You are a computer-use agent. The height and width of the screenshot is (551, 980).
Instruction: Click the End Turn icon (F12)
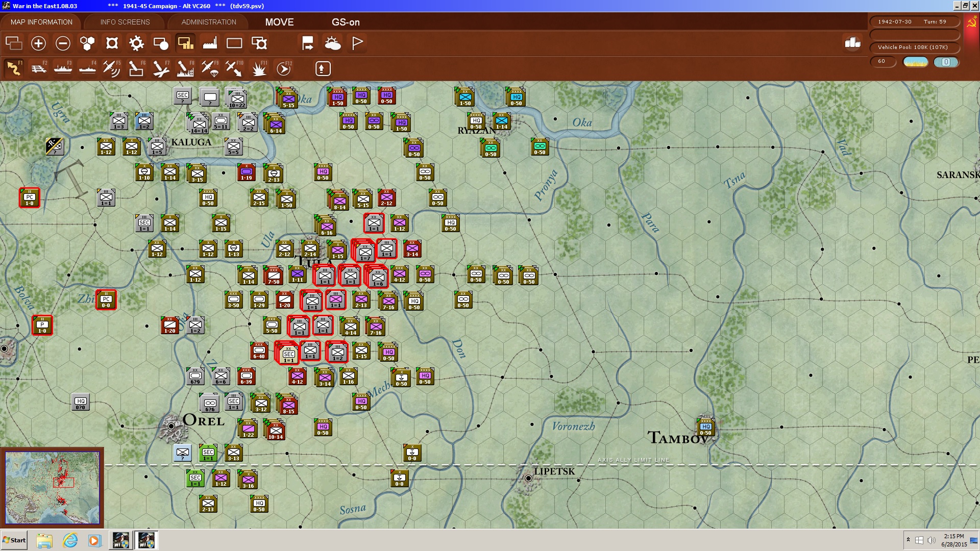click(283, 68)
